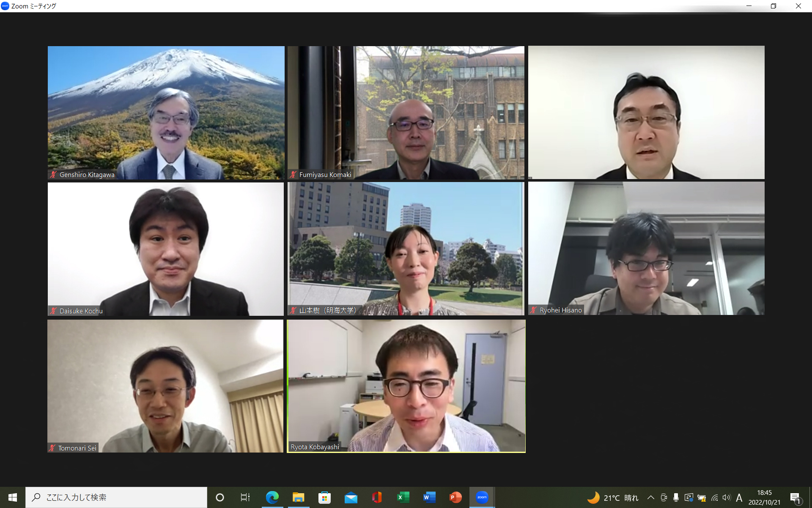Click muted mic icon beside 山本樹
The image size is (812, 508).
tap(293, 310)
